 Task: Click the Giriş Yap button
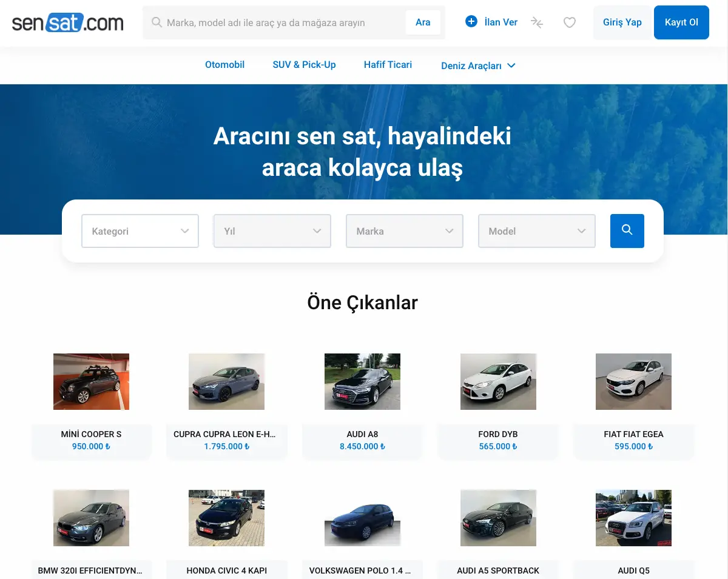point(622,22)
